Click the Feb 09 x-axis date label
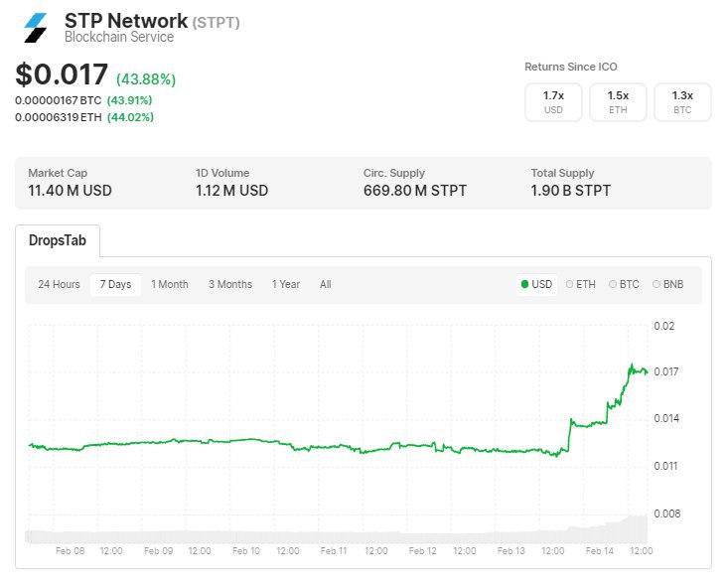This screenshot has width=728, height=588. [x=158, y=551]
